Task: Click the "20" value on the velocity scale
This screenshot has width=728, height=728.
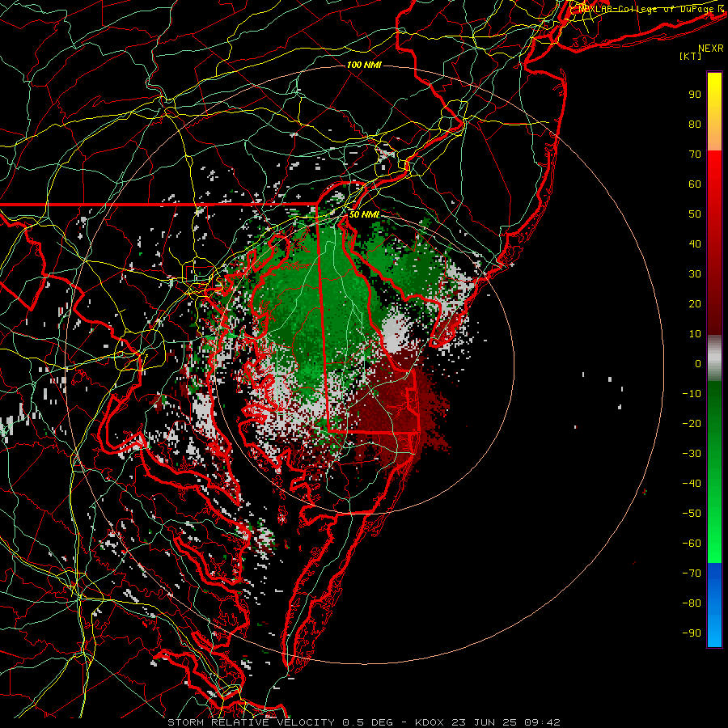Action: point(695,304)
